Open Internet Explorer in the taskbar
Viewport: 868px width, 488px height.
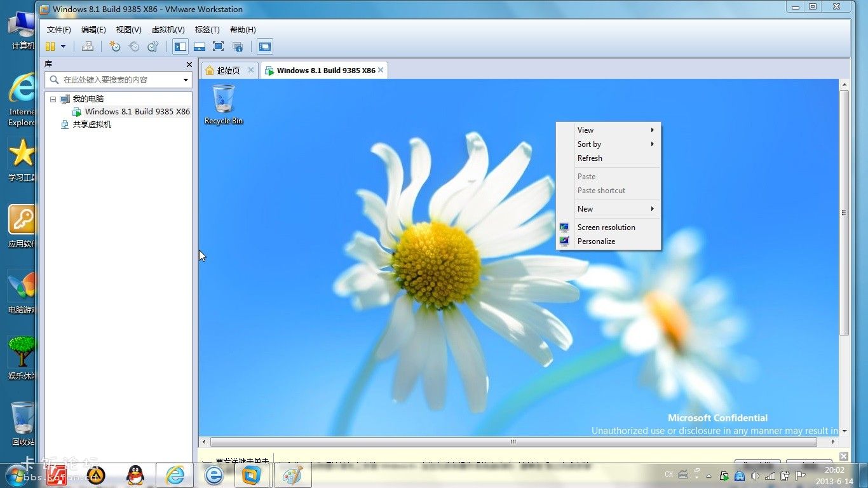point(175,475)
